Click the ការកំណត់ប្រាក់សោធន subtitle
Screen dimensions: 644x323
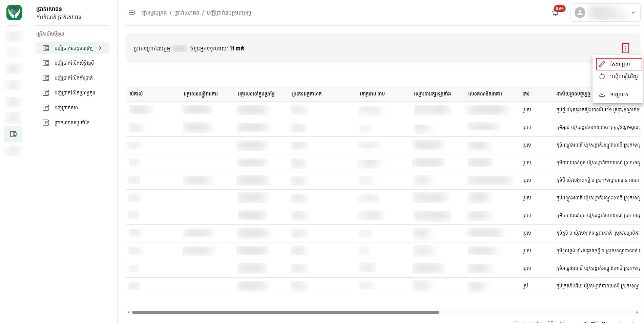click(59, 17)
